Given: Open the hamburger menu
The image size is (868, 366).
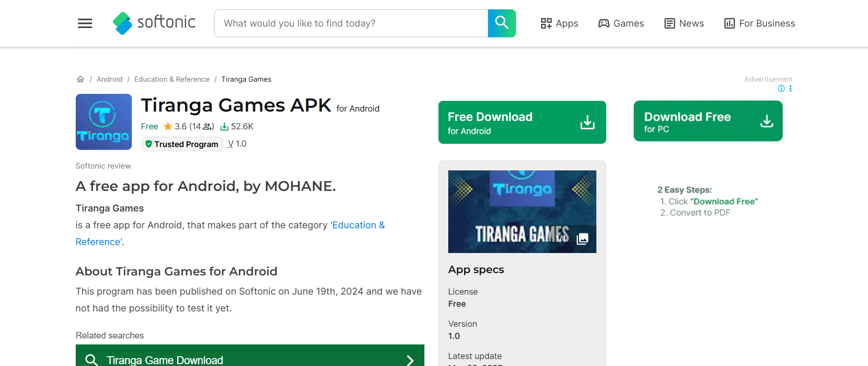Looking at the screenshot, I should pos(85,23).
